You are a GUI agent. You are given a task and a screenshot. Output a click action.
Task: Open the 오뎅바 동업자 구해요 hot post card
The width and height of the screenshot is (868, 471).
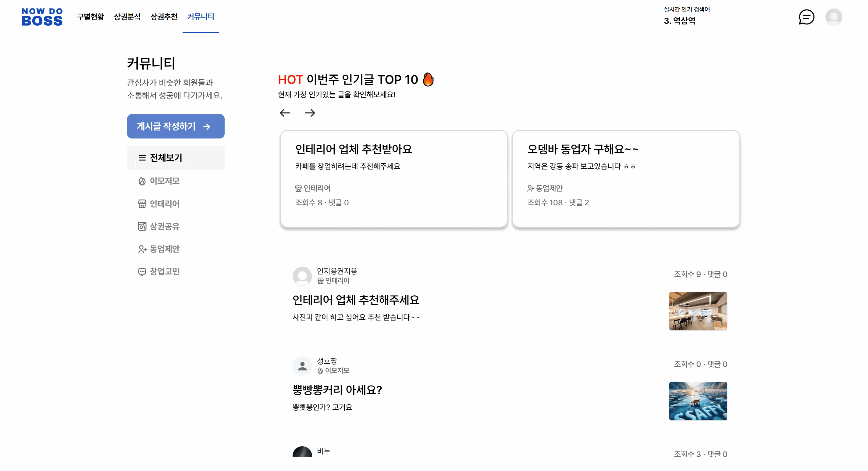pos(625,179)
